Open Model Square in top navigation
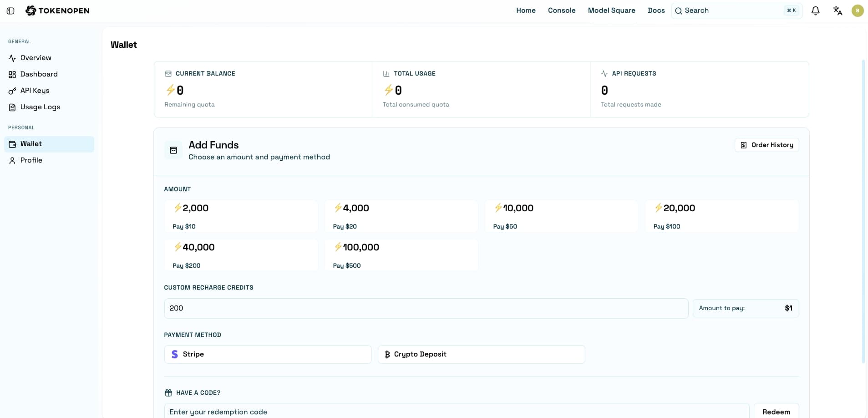 611,10
